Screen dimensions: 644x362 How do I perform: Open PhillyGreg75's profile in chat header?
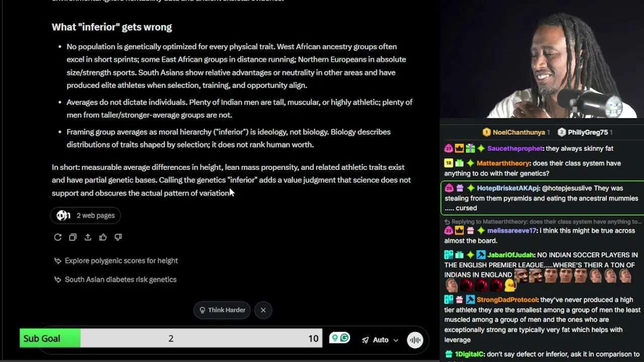pyautogui.click(x=588, y=132)
